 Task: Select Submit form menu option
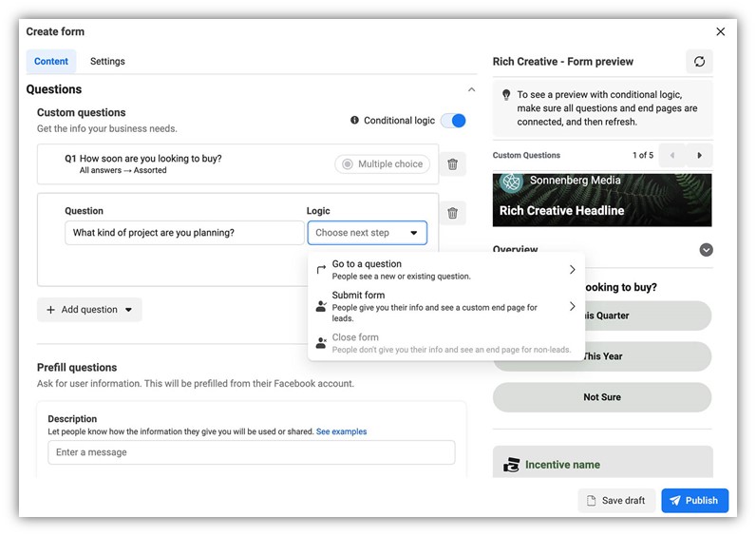tap(446, 306)
